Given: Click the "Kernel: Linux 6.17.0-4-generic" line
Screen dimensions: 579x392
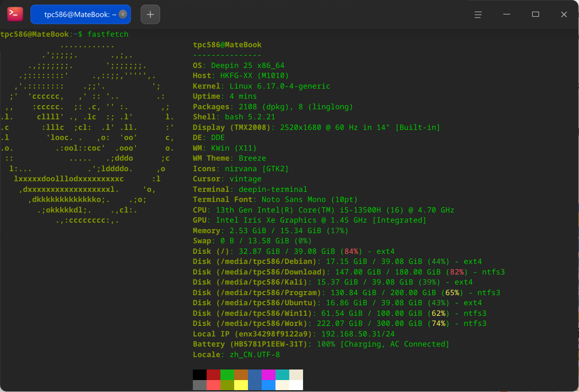Looking at the screenshot, I should click(x=261, y=86).
